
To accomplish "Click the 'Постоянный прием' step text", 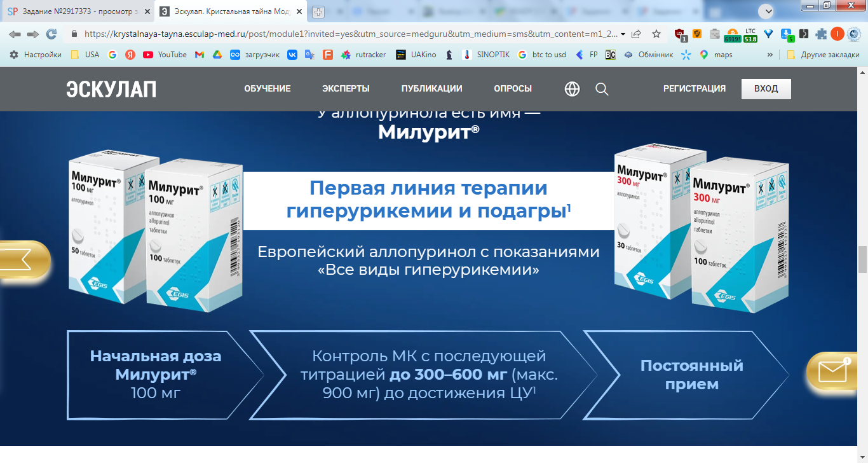I will pyautogui.click(x=691, y=375).
